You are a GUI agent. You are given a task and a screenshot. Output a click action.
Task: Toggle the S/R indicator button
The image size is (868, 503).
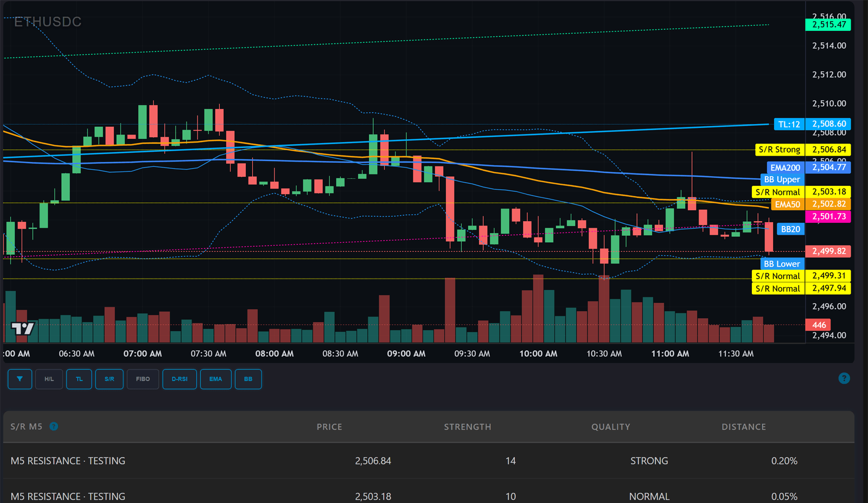(x=109, y=379)
